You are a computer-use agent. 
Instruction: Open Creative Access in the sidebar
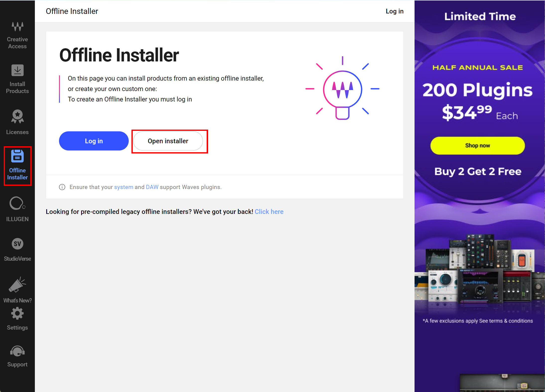pyautogui.click(x=17, y=35)
